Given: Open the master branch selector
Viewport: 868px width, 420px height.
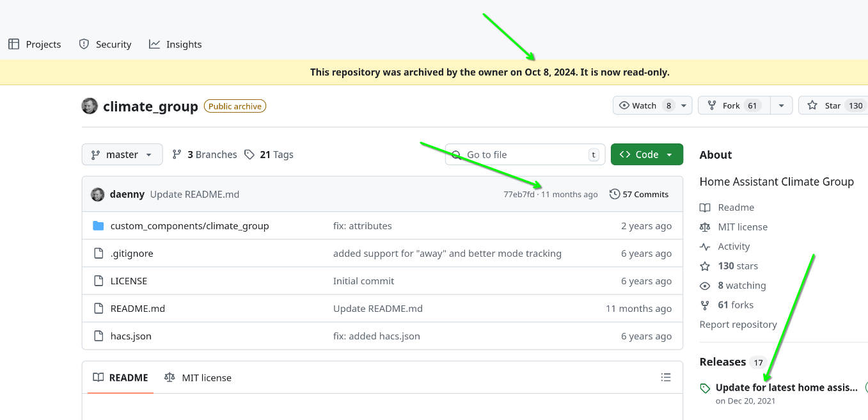Looking at the screenshot, I should coord(122,154).
